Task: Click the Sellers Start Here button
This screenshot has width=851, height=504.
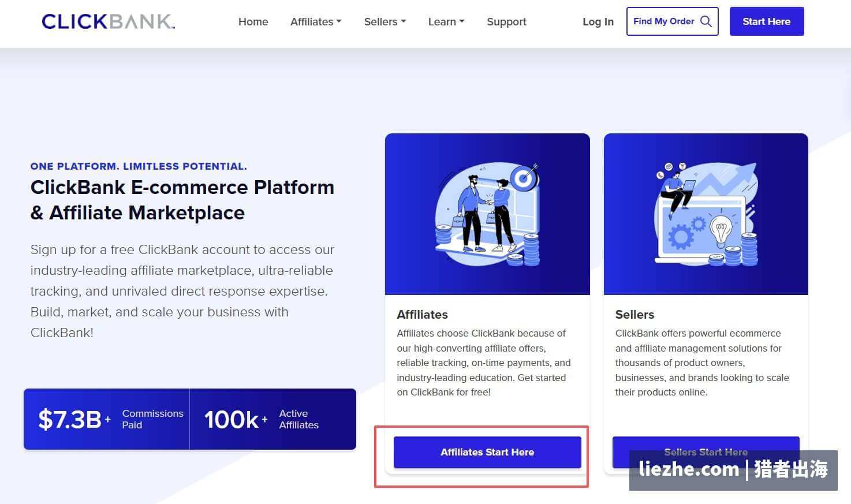Action: click(x=706, y=452)
